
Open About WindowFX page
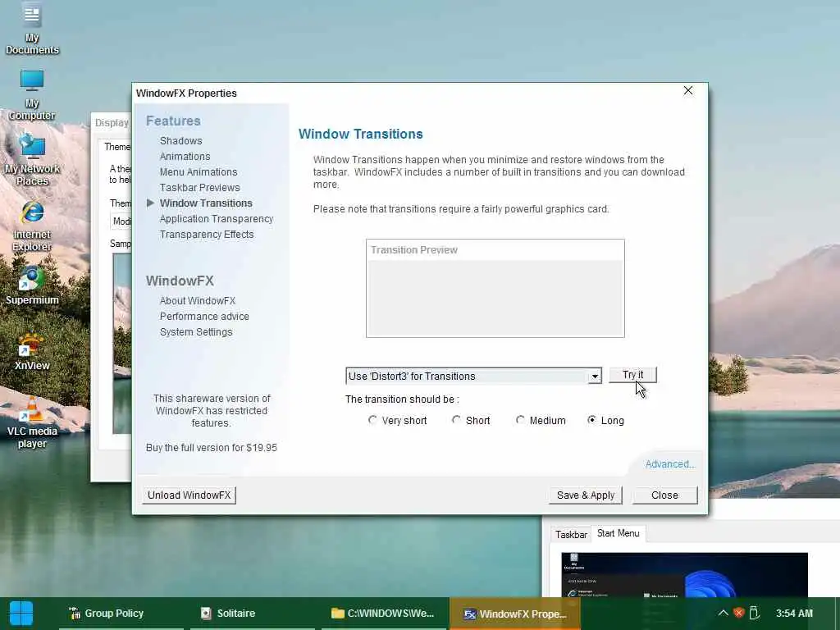tap(197, 300)
